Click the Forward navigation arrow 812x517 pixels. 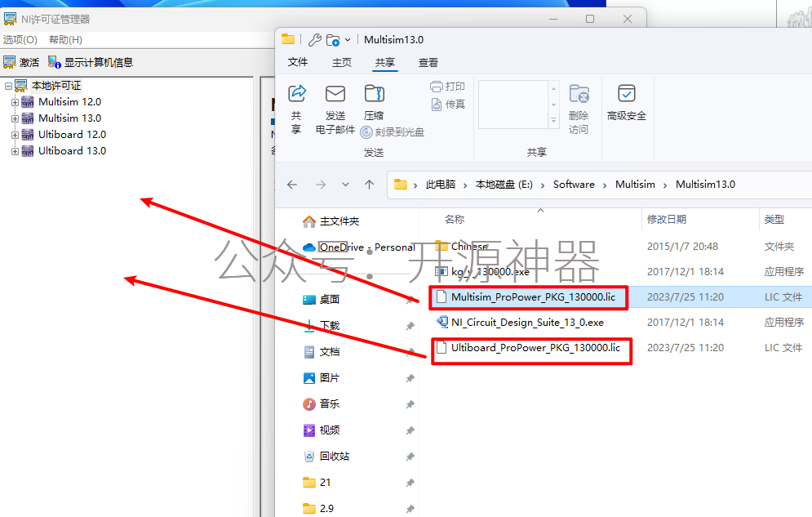coord(321,185)
